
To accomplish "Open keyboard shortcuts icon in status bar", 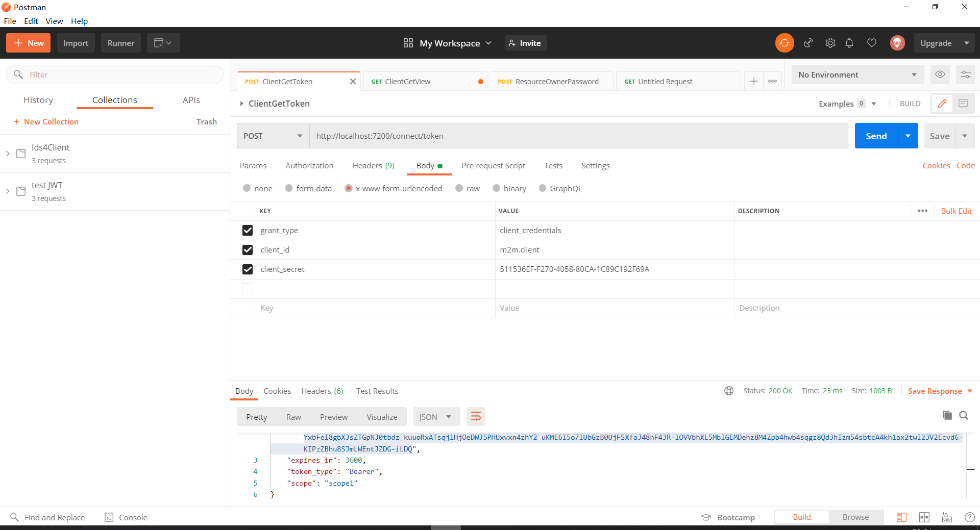I will (947, 517).
